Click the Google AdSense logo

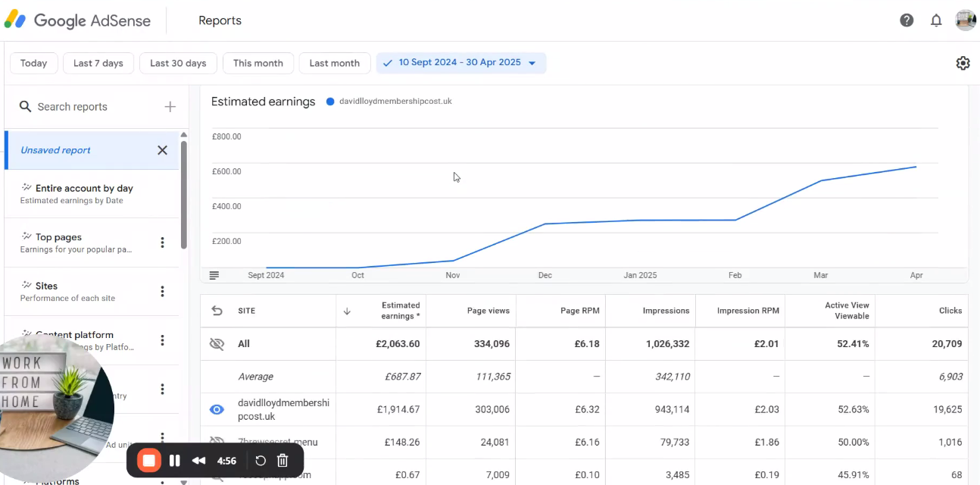point(77,20)
